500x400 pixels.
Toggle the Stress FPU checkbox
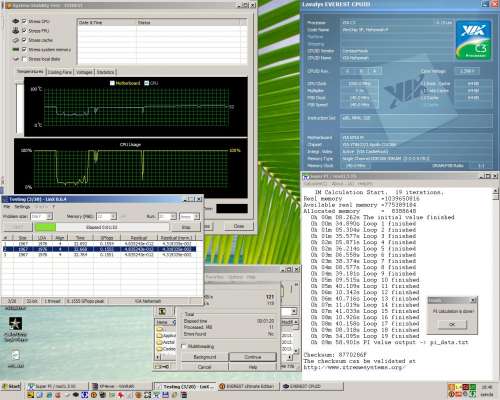[x=24, y=30]
